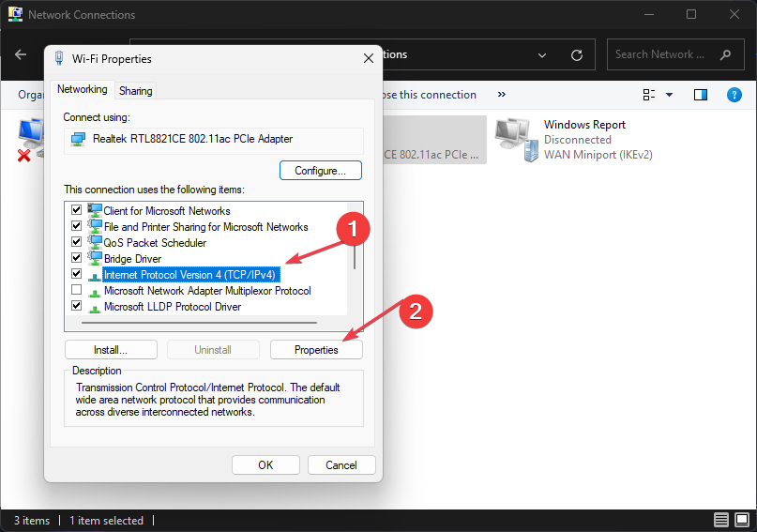757x532 pixels.
Task: Click the Bridge Driver item icon
Action: (x=95, y=258)
